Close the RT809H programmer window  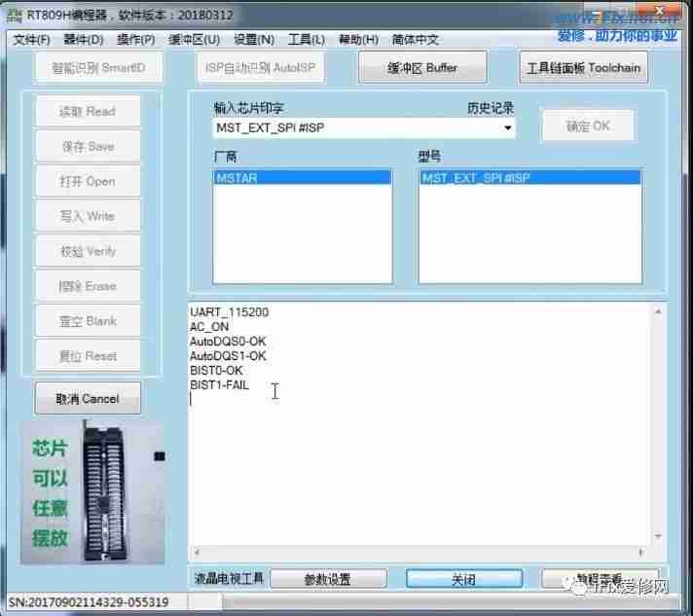(659, 11)
